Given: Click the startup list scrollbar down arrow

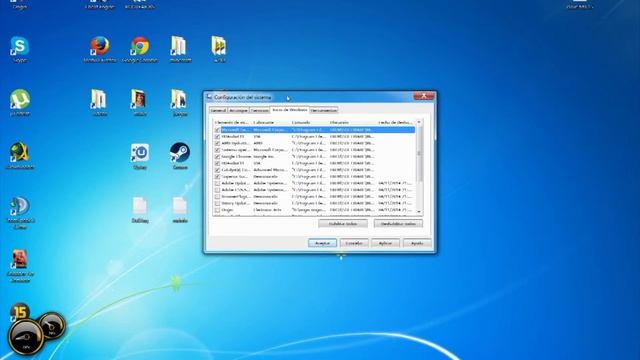Looking at the screenshot, I should click(419, 211).
